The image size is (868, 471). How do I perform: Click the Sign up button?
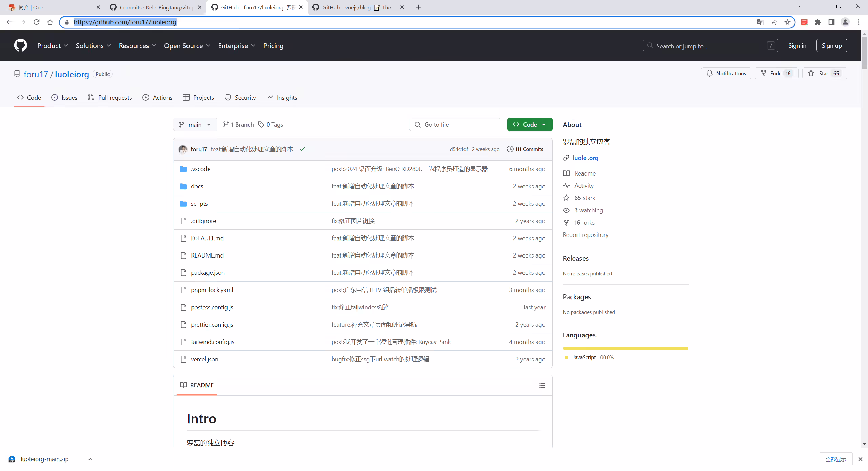click(831, 45)
